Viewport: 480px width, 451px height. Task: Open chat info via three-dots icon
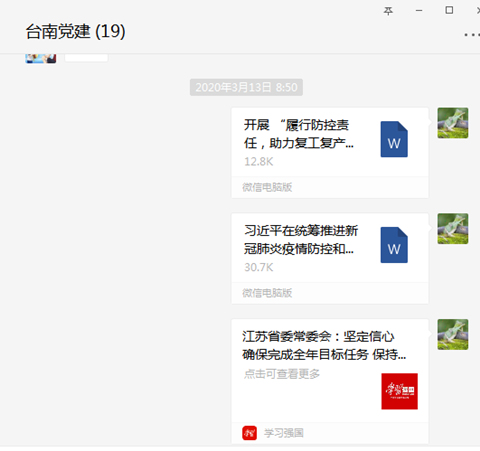pos(472,34)
